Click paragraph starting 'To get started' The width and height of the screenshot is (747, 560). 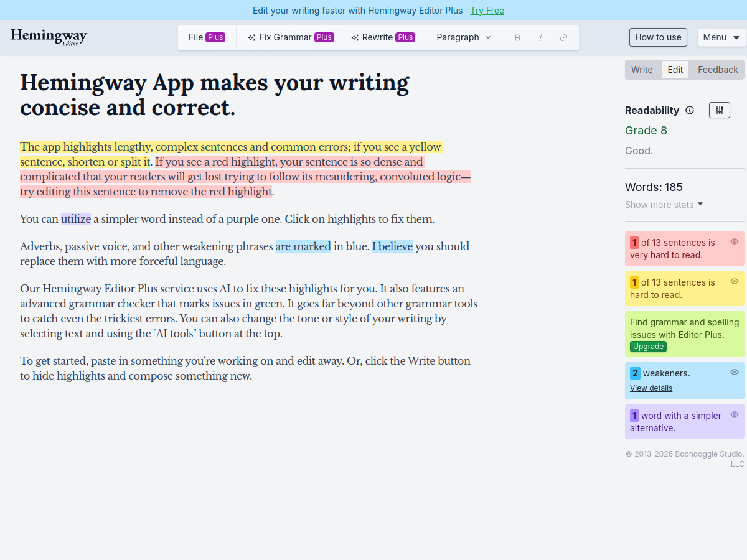[x=245, y=368]
